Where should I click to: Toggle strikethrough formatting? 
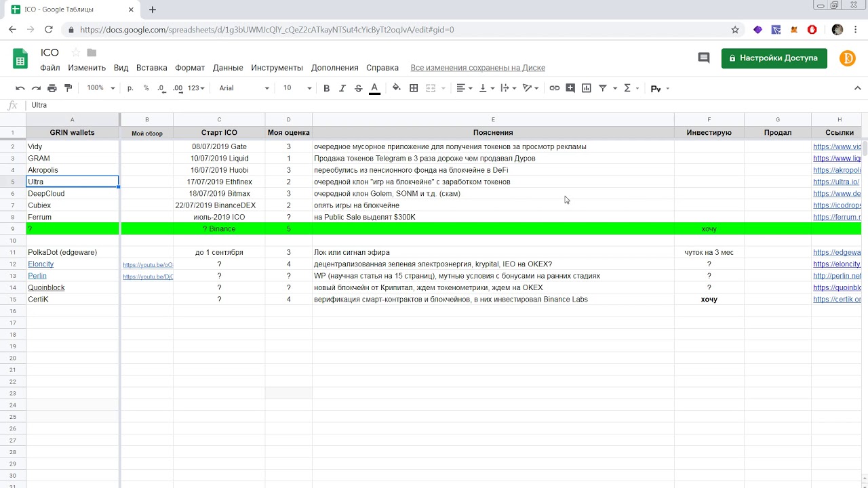coord(358,88)
